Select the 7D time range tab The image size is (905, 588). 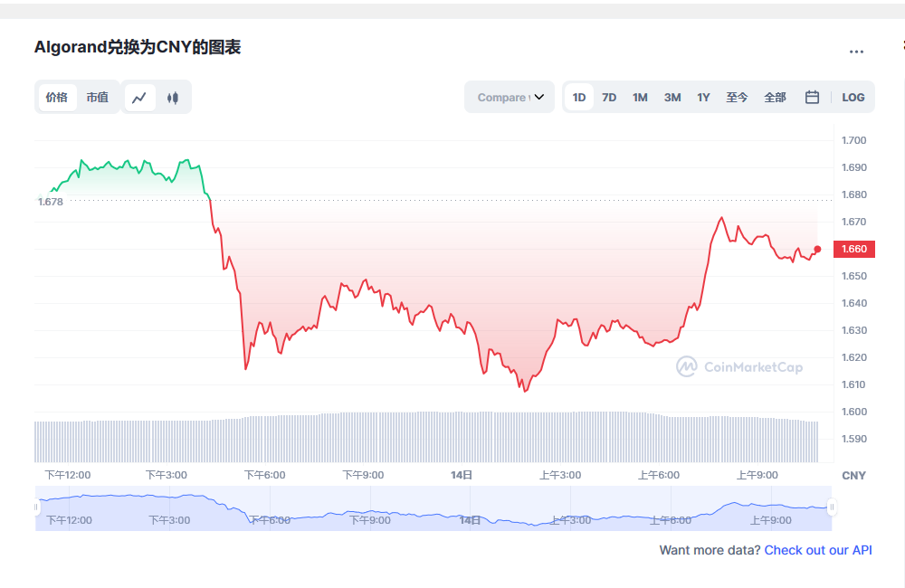coord(609,98)
